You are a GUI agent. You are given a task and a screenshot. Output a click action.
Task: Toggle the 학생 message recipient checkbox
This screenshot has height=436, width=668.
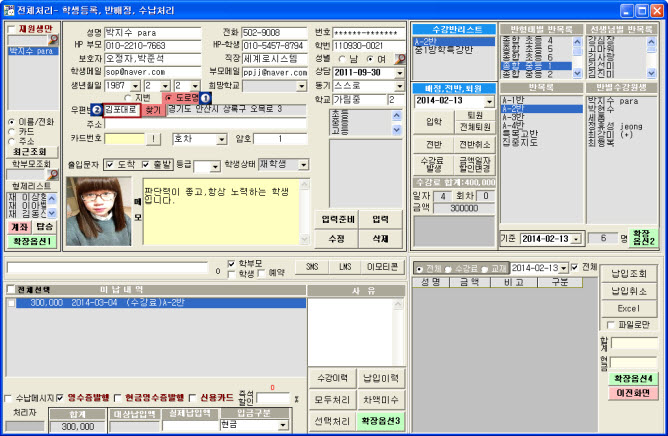231,274
